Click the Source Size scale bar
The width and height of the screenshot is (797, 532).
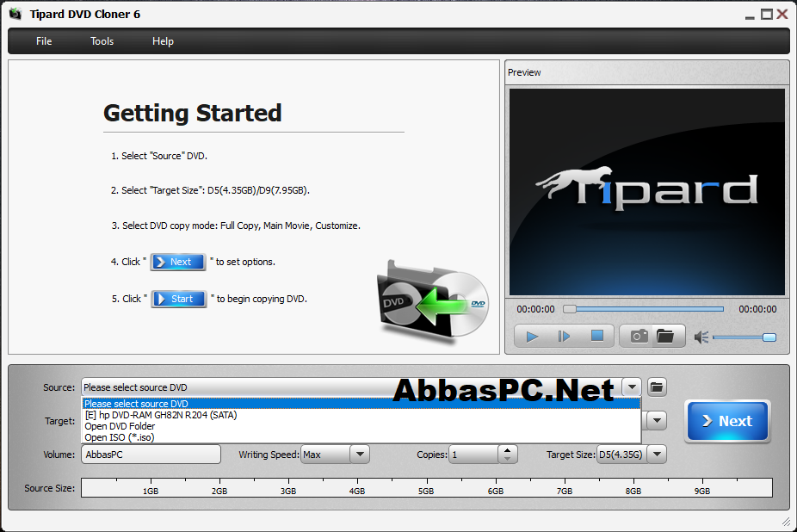tap(427, 487)
